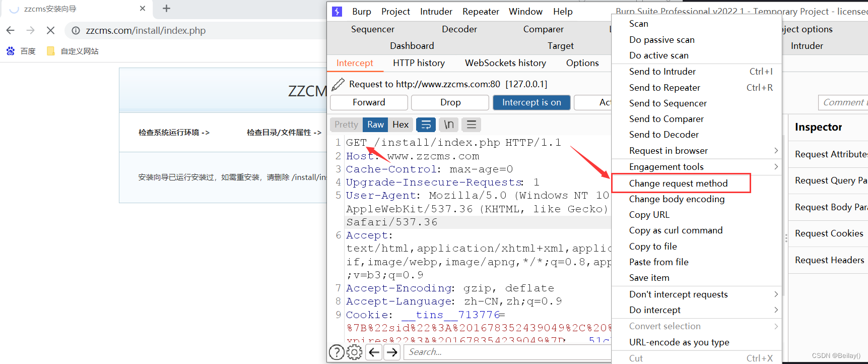The height and width of the screenshot is (364, 868).
Task: Switch to the Comparer tab
Action: [543, 29]
